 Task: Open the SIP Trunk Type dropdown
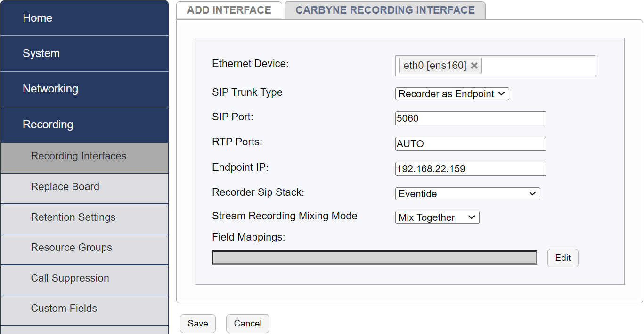[452, 94]
